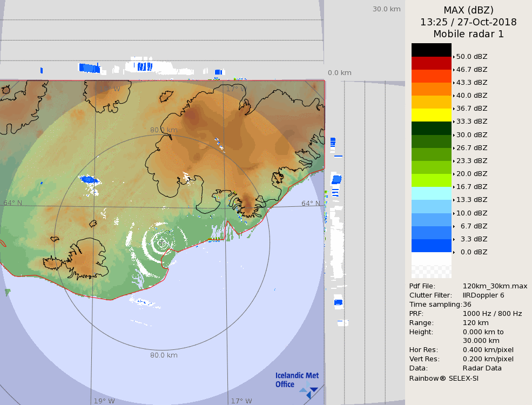The width and height of the screenshot is (532, 405).
Task: Click the MAX (dBZ) title
Action: (x=468, y=10)
